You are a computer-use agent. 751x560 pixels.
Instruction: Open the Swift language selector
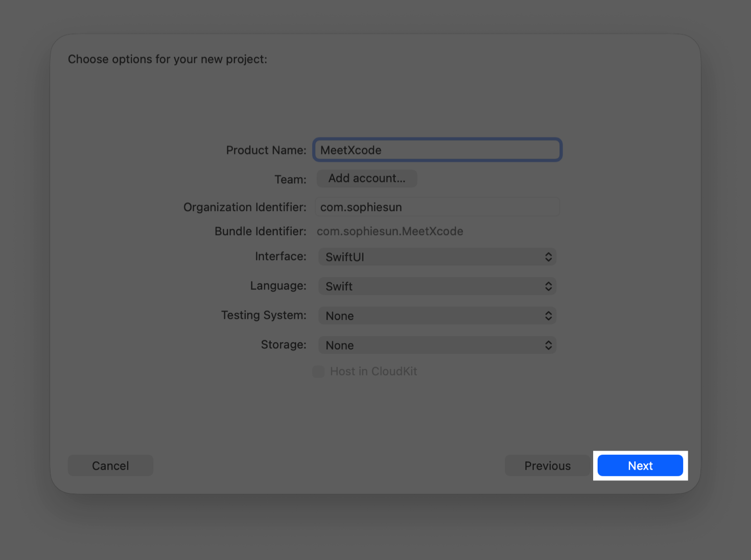click(437, 286)
